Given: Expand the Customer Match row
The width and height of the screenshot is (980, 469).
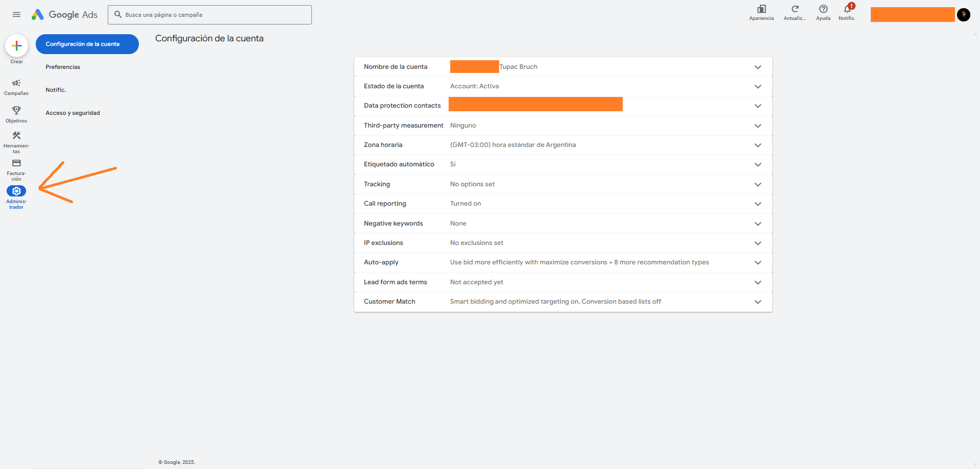Looking at the screenshot, I should pos(758,302).
